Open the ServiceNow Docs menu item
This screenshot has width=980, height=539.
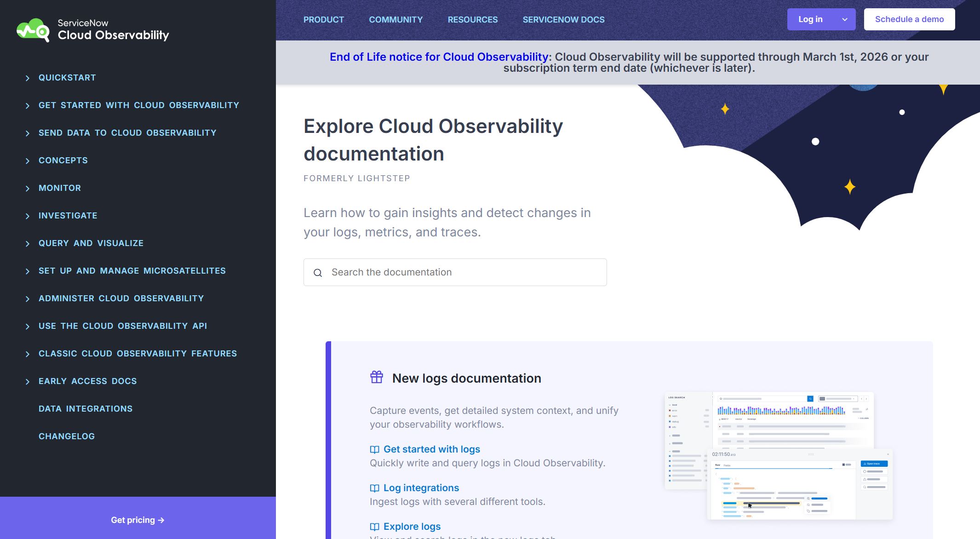tap(563, 20)
